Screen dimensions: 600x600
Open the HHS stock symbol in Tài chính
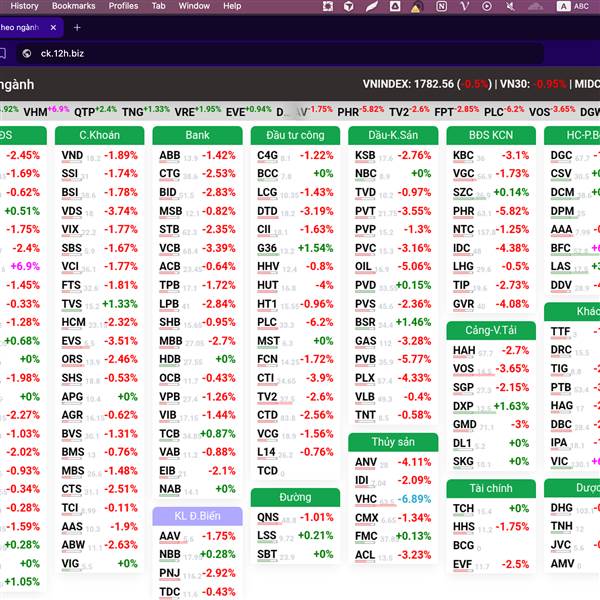tap(464, 527)
